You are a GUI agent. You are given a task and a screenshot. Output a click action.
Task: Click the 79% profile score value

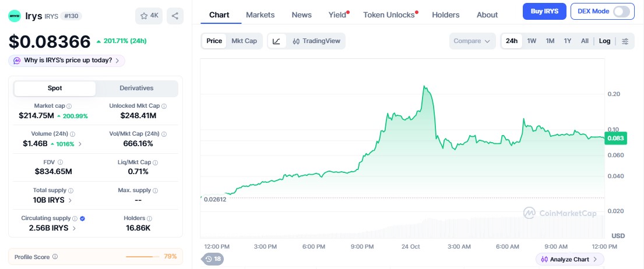coord(170,257)
